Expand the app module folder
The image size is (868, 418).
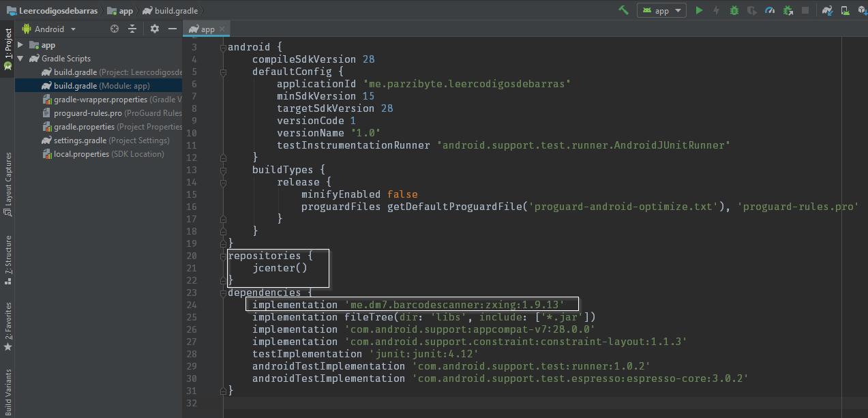pyautogui.click(x=20, y=45)
